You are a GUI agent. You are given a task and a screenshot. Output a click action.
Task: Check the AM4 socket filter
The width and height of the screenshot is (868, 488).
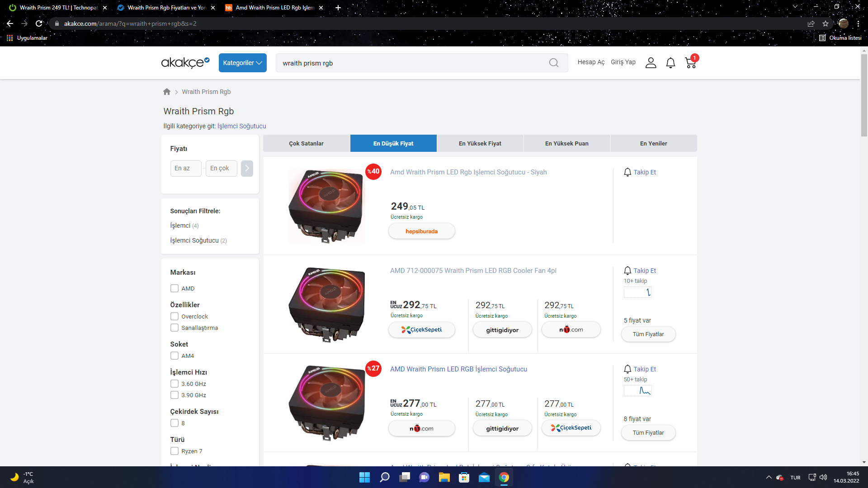(x=175, y=356)
